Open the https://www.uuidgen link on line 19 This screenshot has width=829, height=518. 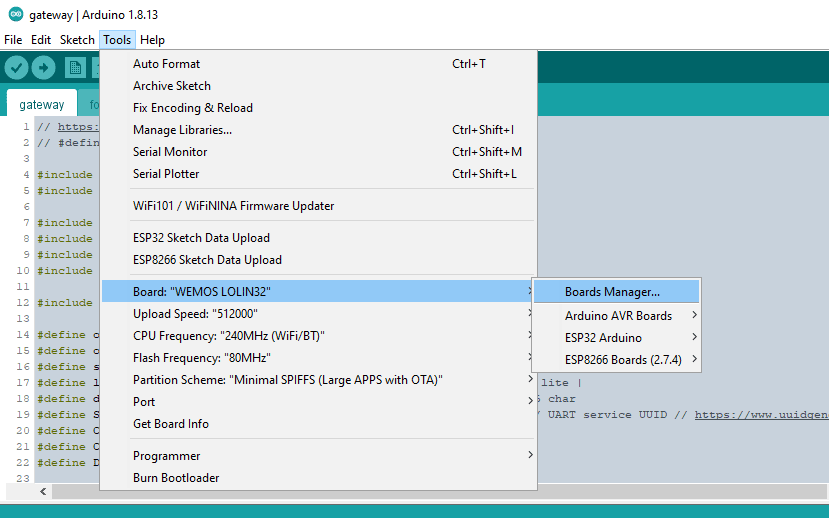pyautogui.click(x=761, y=415)
